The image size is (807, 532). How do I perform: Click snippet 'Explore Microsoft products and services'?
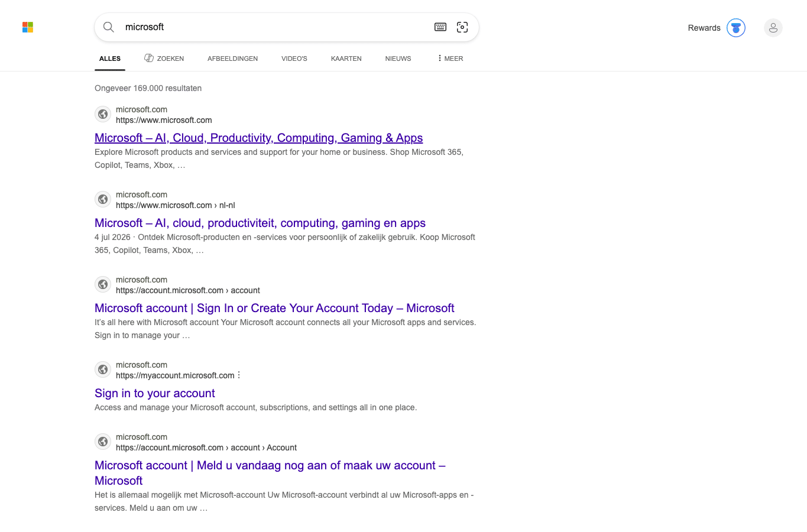click(x=279, y=158)
